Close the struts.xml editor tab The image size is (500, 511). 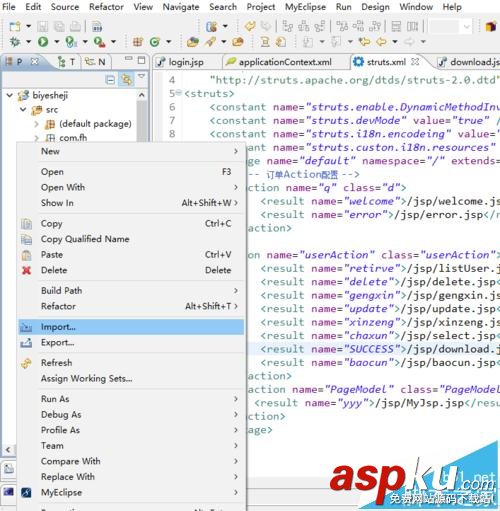415,62
